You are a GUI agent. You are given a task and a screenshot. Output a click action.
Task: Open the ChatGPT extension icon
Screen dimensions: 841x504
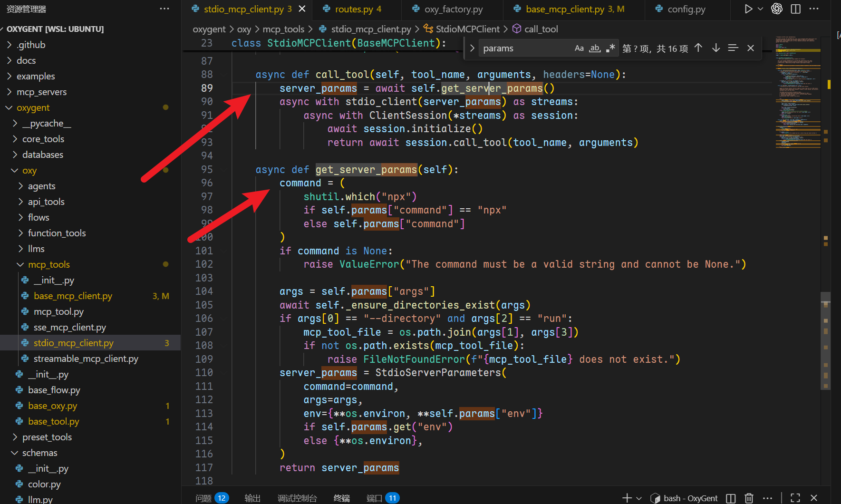point(777,9)
